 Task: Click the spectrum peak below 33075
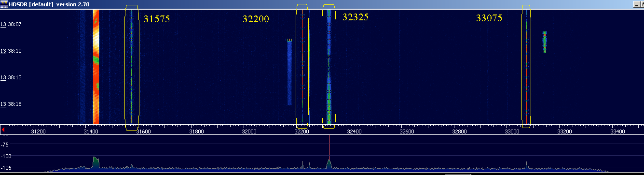tap(526, 164)
